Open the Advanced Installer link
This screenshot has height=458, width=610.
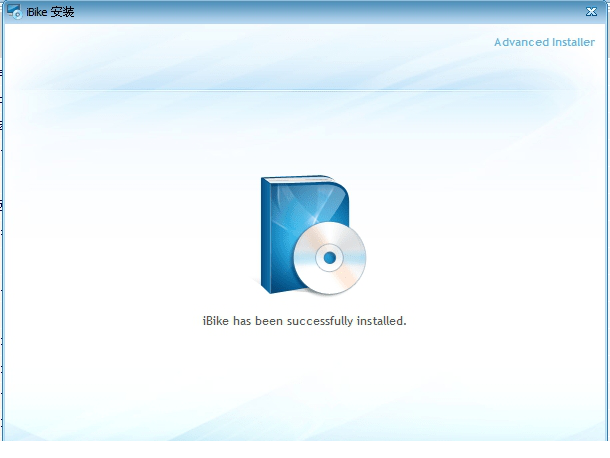point(544,42)
